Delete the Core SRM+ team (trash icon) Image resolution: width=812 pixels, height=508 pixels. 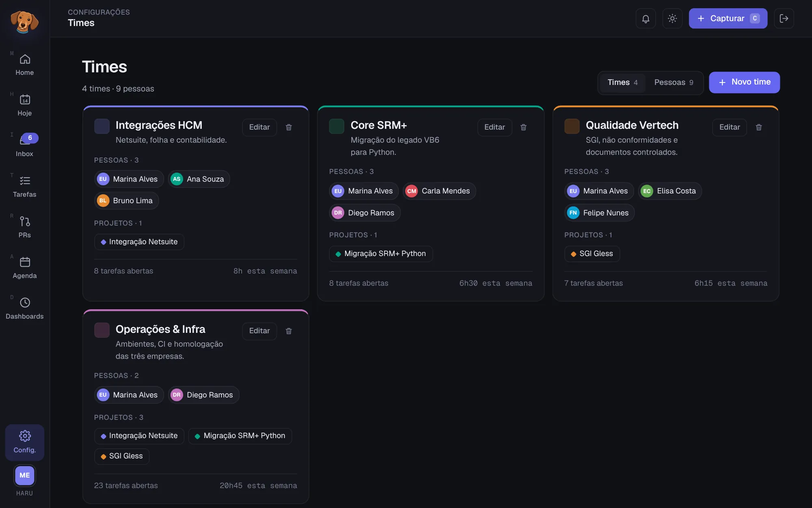524,127
